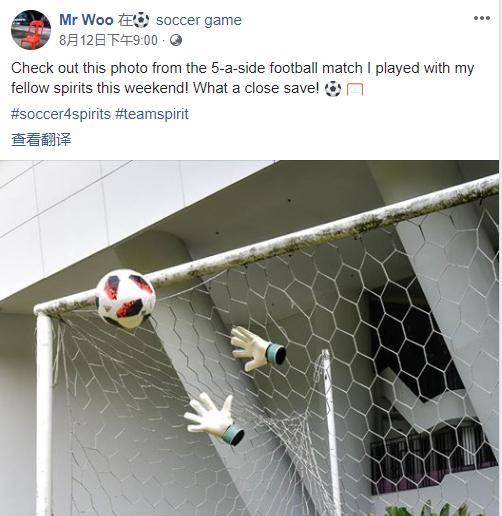Screen dimensions: 502x516
Task: Open the three-dots post options menu
Action: pyautogui.click(x=482, y=18)
